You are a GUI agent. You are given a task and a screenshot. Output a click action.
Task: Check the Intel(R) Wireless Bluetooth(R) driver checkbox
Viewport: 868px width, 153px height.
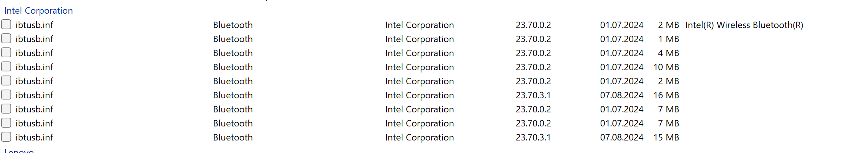pos(6,25)
